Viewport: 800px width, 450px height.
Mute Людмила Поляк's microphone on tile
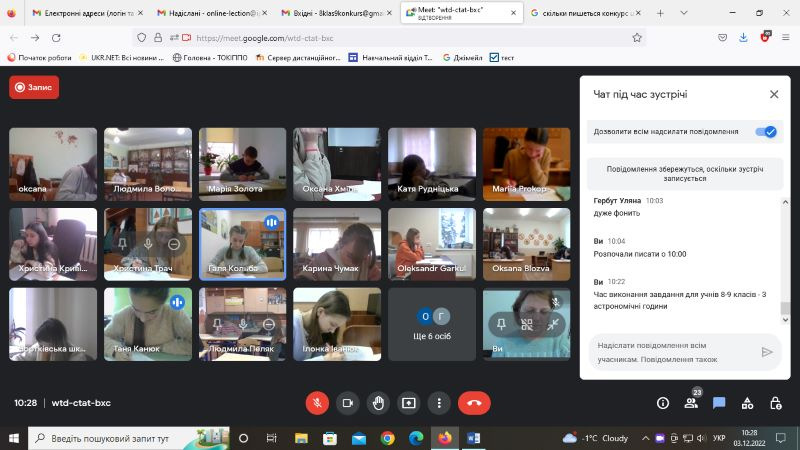(x=243, y=323)
